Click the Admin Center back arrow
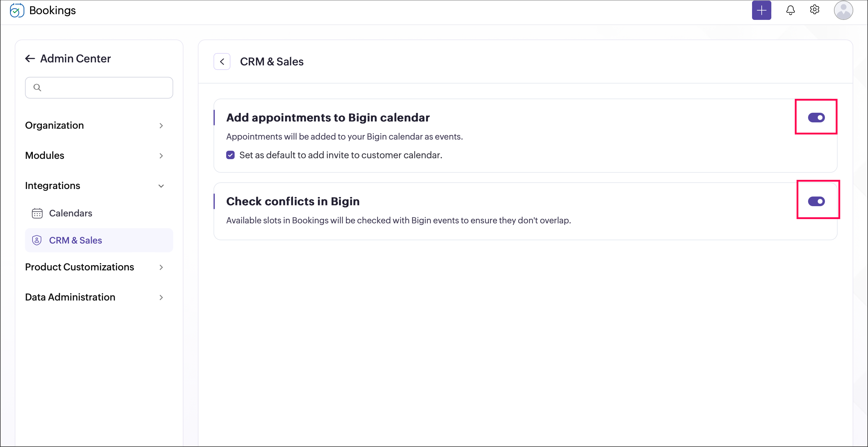Viewport: 868px width, 447px height. (x=30, y=59)
